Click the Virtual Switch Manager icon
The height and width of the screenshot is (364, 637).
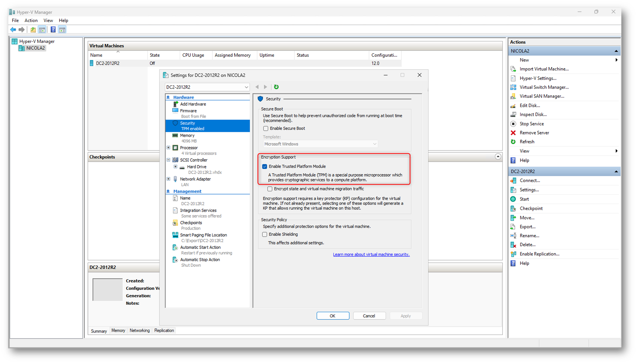pyautogui.click(x=513, y=87)
